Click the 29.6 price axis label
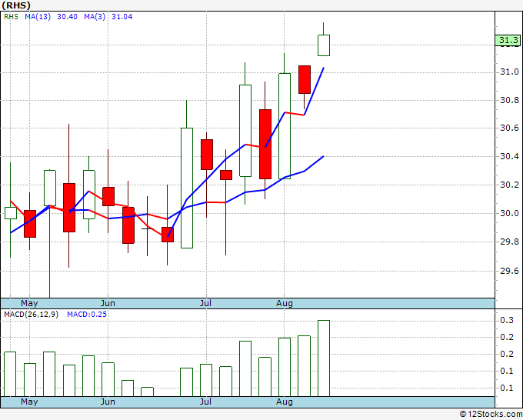The width and height of the screenshot is (523, 420). click(509, 271)
